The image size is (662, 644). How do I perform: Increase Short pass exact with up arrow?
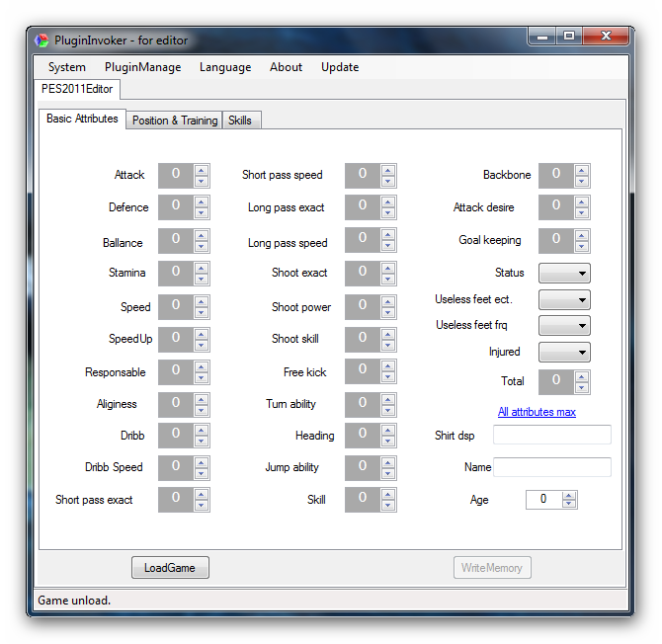coord(202,495)
